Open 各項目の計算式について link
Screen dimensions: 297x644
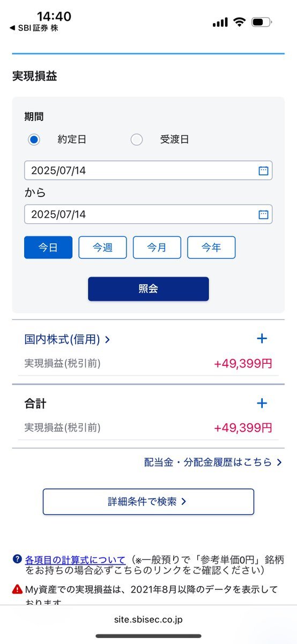75,560
